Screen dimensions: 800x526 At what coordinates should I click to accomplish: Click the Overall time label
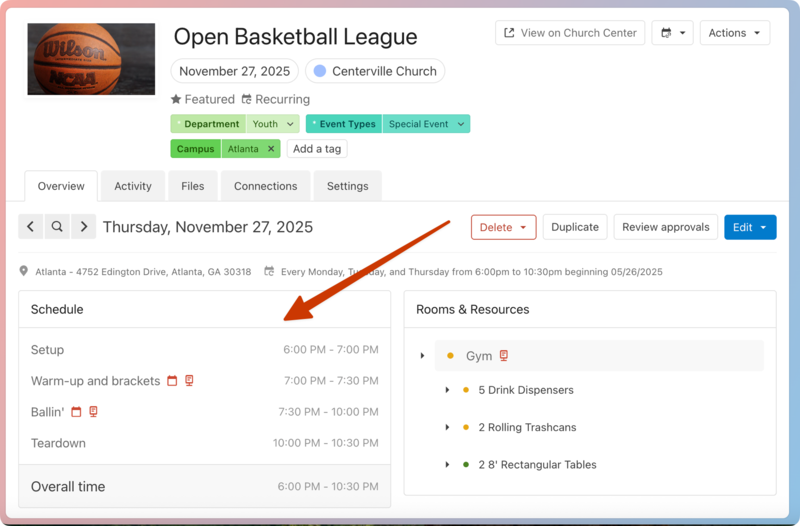pyautogui.click(x=68, y=486)
